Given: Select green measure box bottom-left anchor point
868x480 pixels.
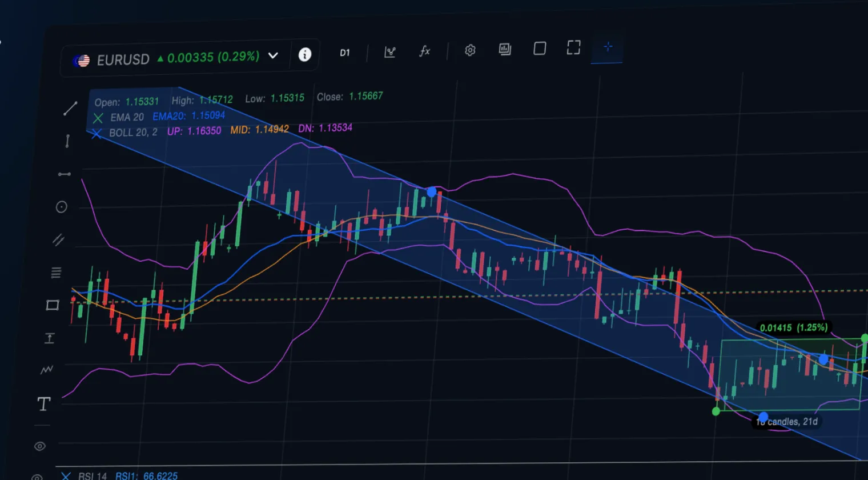Looking at the screenshot, I should point(716,411).
